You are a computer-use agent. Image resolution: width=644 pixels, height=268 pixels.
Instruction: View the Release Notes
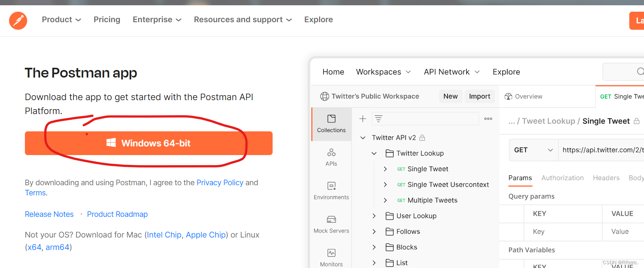[x=49, y=214]
